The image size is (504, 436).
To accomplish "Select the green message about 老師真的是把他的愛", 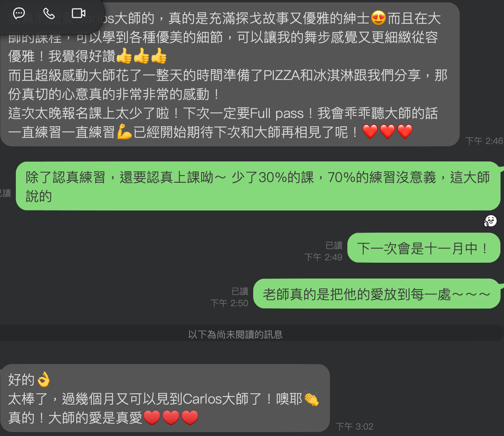I will click(377, 294).
